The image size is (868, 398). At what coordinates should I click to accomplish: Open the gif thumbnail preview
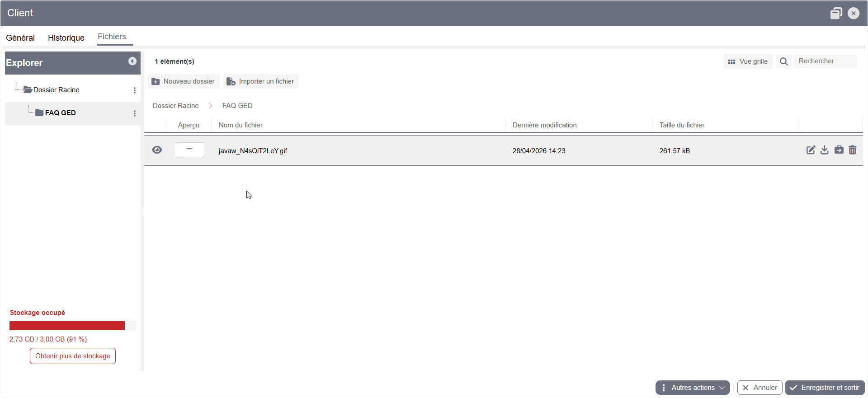[189, 150]
